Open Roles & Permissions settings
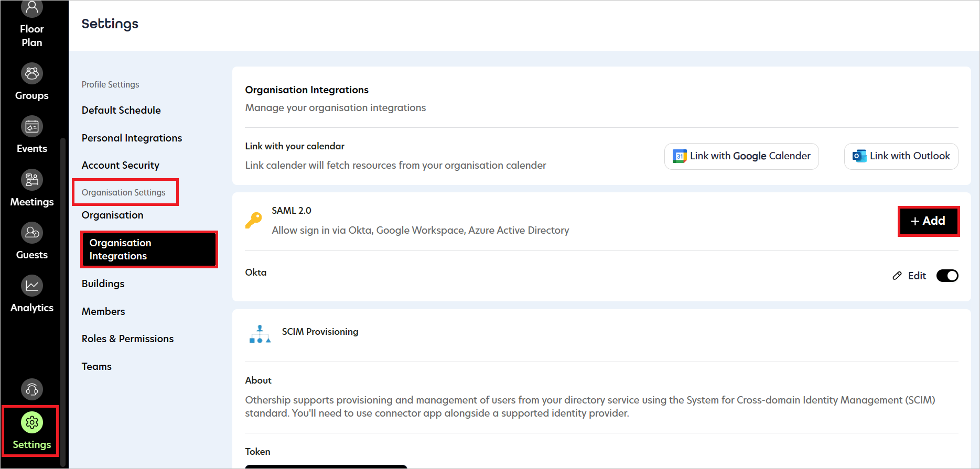The width and height of the screenshot is (980, 469). 127,339
